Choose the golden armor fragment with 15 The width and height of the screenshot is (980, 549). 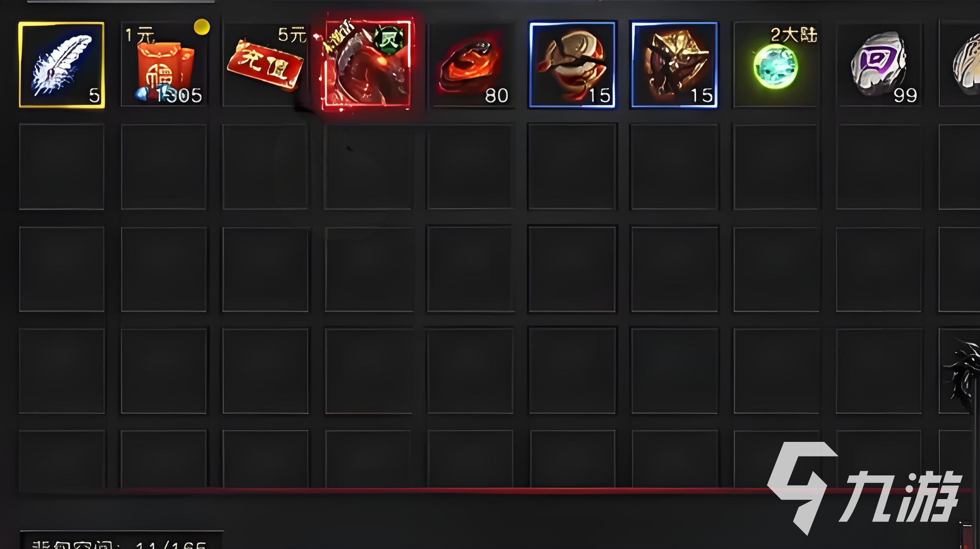[674, 65]
